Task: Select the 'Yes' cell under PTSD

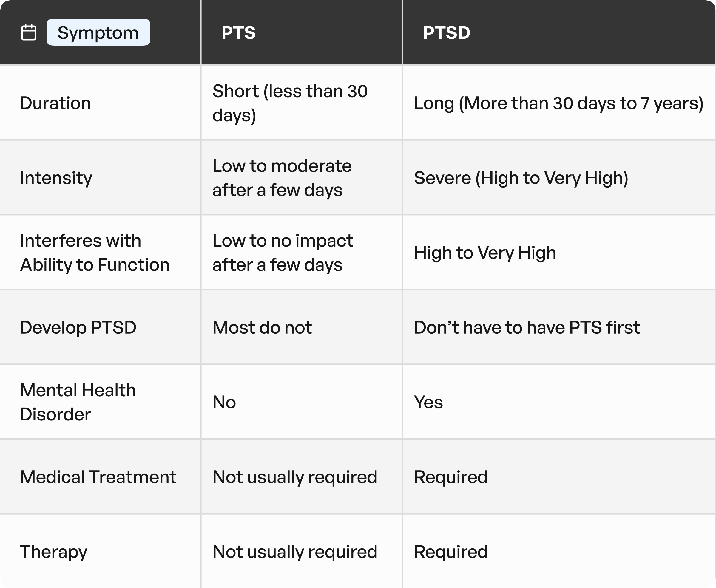Action: [428, 402]
